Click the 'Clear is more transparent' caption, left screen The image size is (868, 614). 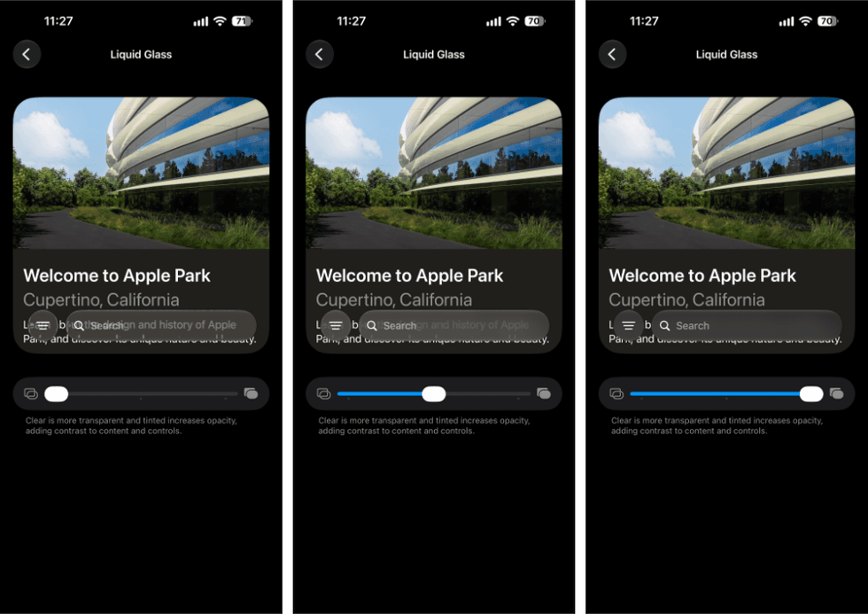point(131,426)
